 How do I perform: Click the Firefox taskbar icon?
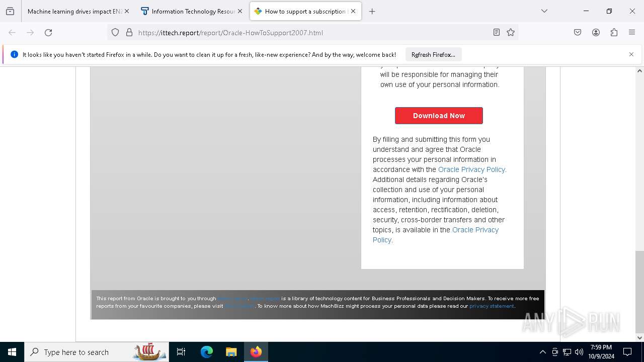coord(256,352)
